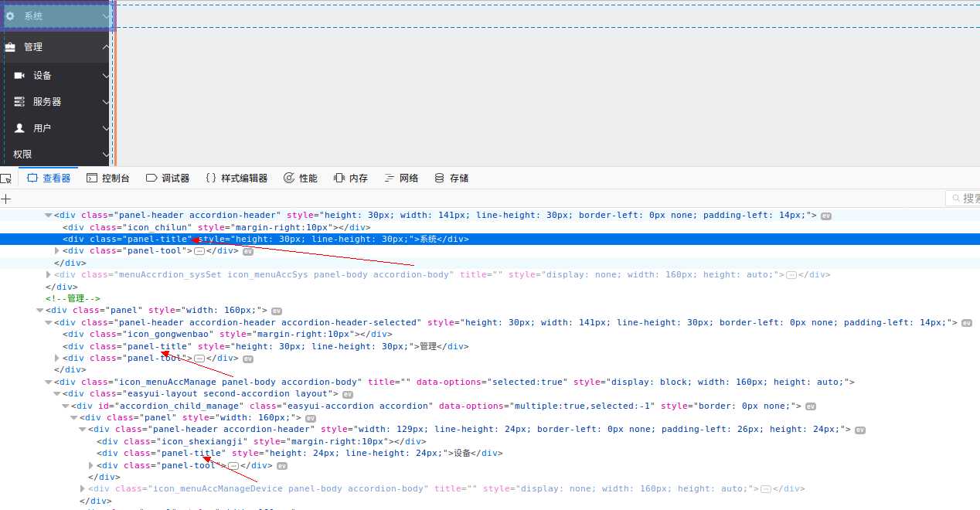The height and width of the screenshot is (510, 980).
Task: Click the ellipsis badge on the icon_menuAccManageDevice row
Action: (766, 489)
